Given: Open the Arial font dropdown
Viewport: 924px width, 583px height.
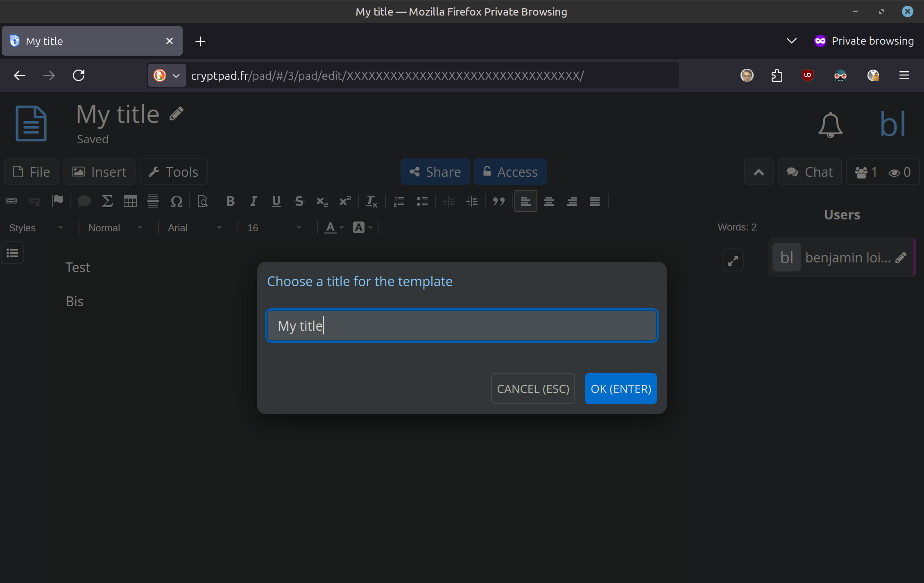Looking at the screenshot, I should 195,228.
